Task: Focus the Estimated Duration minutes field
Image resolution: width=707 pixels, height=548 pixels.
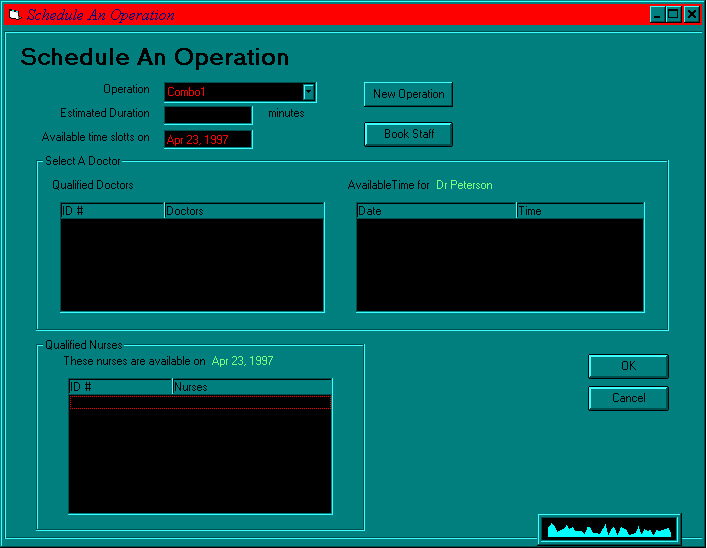Action: pyautogui.click(x=208, y=115)
